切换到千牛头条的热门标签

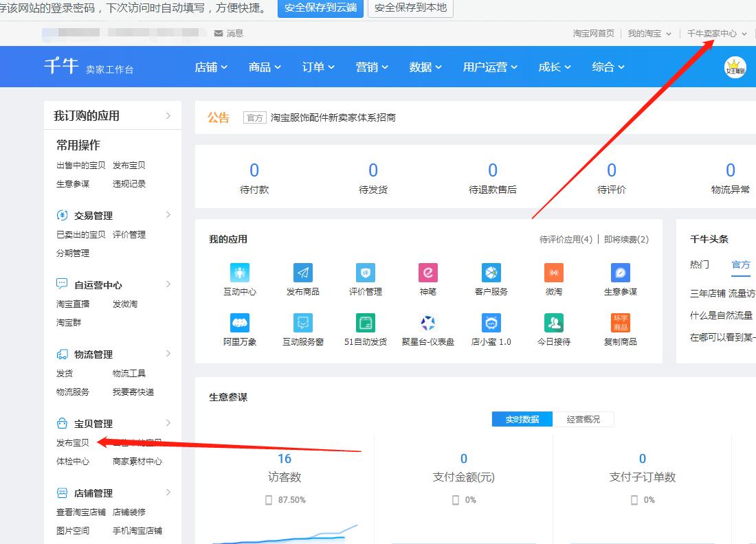coord(699,264)
